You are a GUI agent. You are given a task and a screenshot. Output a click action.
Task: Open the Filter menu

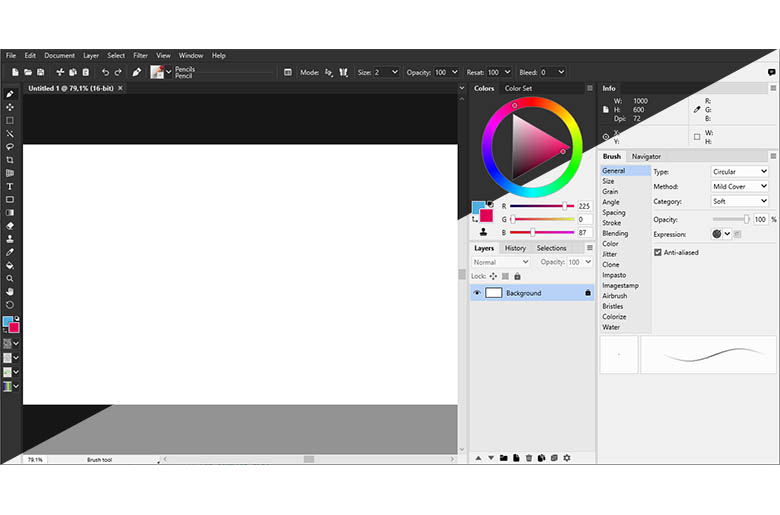[141, 56]
